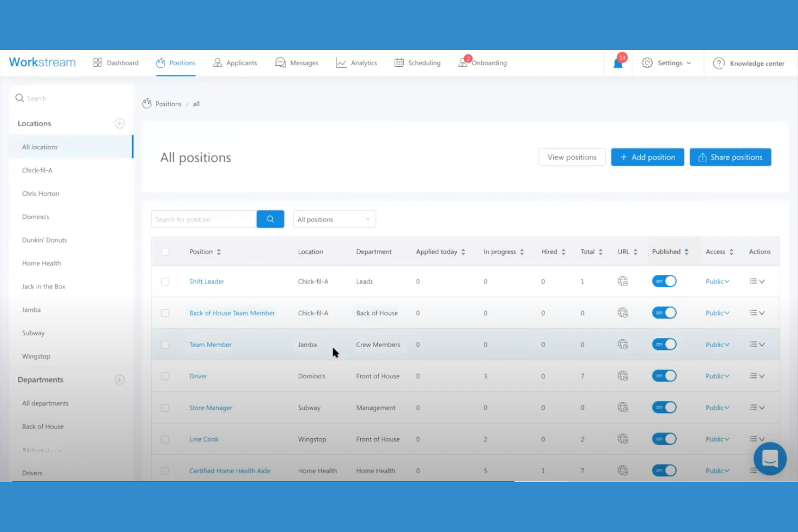Go to the Scheduling tab
Image resolution: width=798 pixels, height=532 pixels.
417,63
